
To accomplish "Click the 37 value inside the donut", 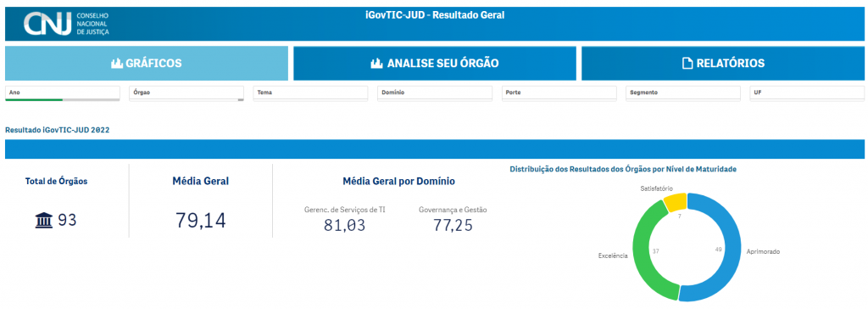I will tap(656, 251).
